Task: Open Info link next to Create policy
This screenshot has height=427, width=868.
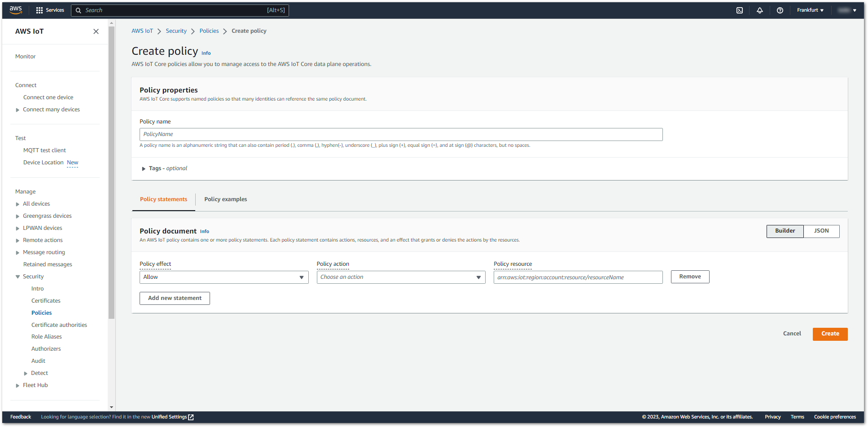Action: pyautogui.click(x=206, y=53)
